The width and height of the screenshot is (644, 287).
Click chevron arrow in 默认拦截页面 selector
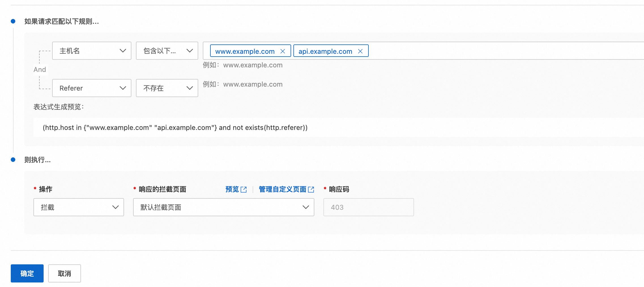click(x=306, y=207)
